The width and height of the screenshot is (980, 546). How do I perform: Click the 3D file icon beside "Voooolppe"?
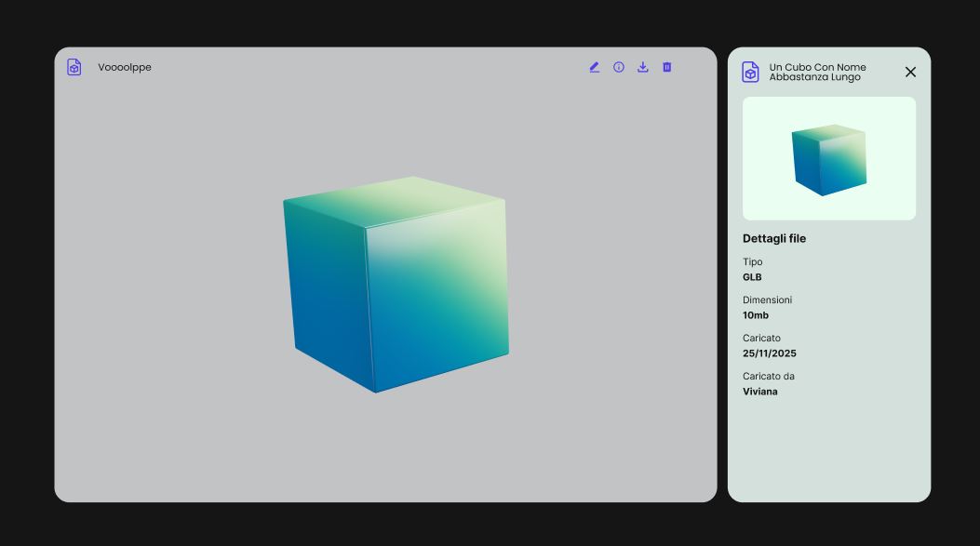[x=74, y=67]
